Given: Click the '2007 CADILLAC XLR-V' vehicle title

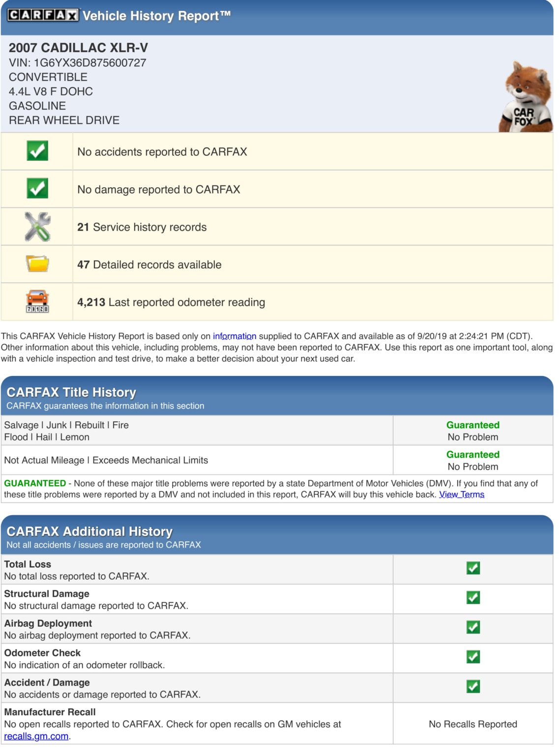Looking at the screenshot, I should click(x=78, y=48).
